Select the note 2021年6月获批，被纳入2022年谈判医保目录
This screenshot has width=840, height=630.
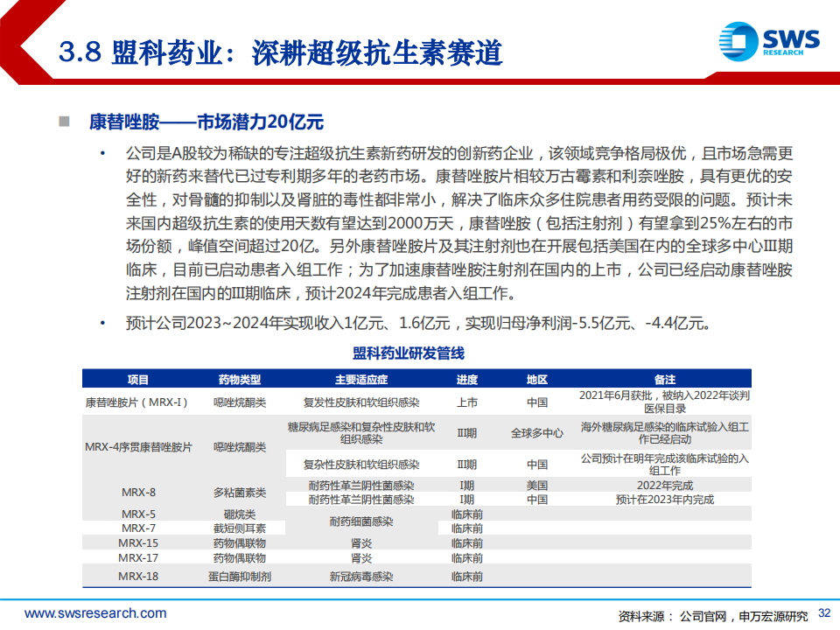(665, 402)
